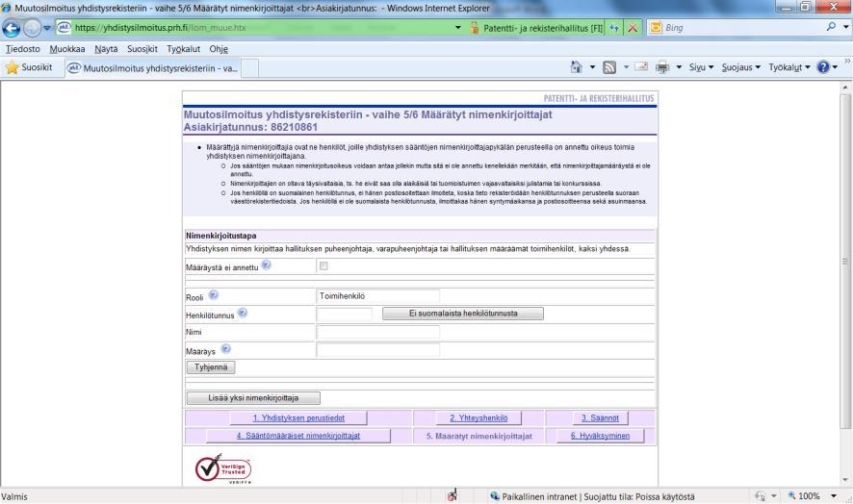
Task: Open the Ohje menu
Action: tap(219, 49)
